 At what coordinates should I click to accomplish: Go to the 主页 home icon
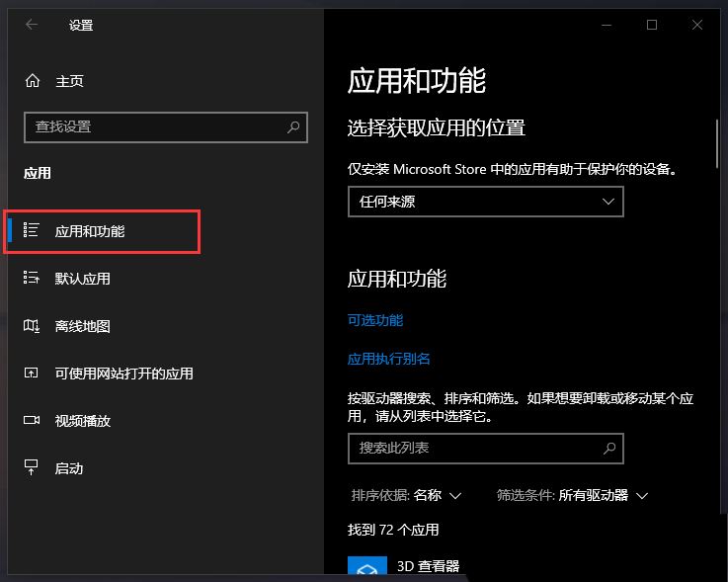click(x=33, y=81)
